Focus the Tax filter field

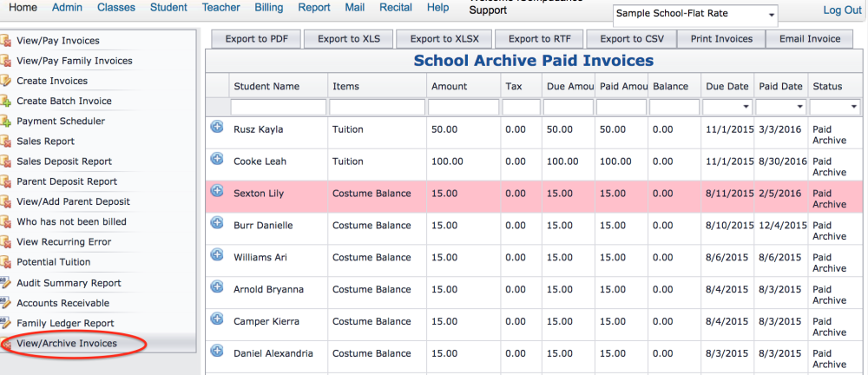click(521, 107)
